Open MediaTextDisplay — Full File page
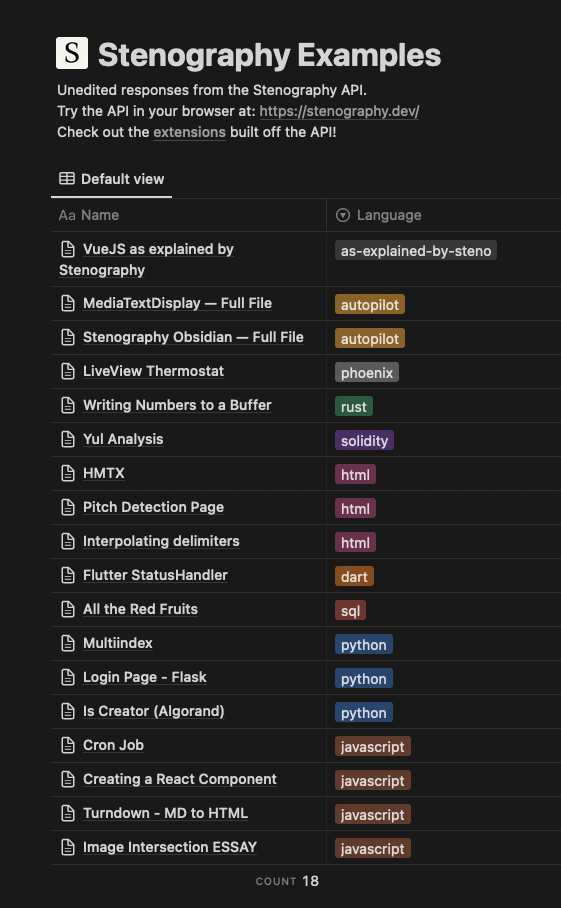This screenshot has height=908, width=561. pos(177,303)
